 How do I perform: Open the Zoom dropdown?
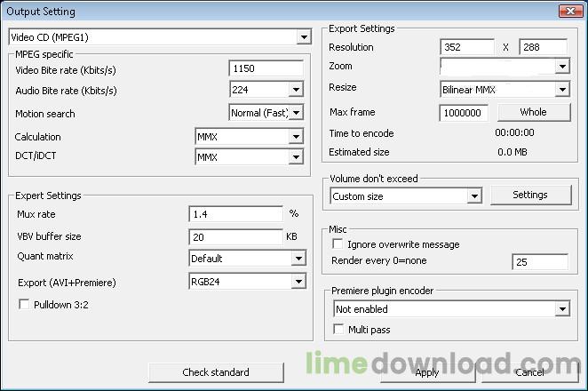[x=561, y=67]
